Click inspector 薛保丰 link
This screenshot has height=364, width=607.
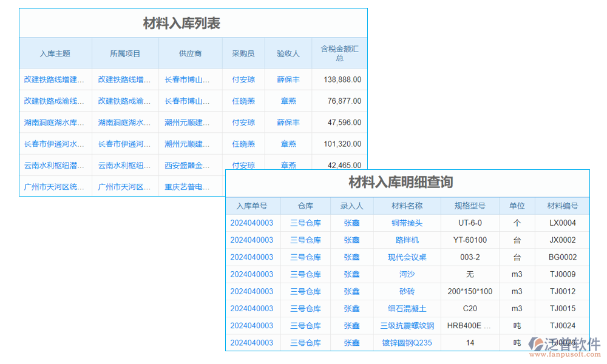coord(288,79)
